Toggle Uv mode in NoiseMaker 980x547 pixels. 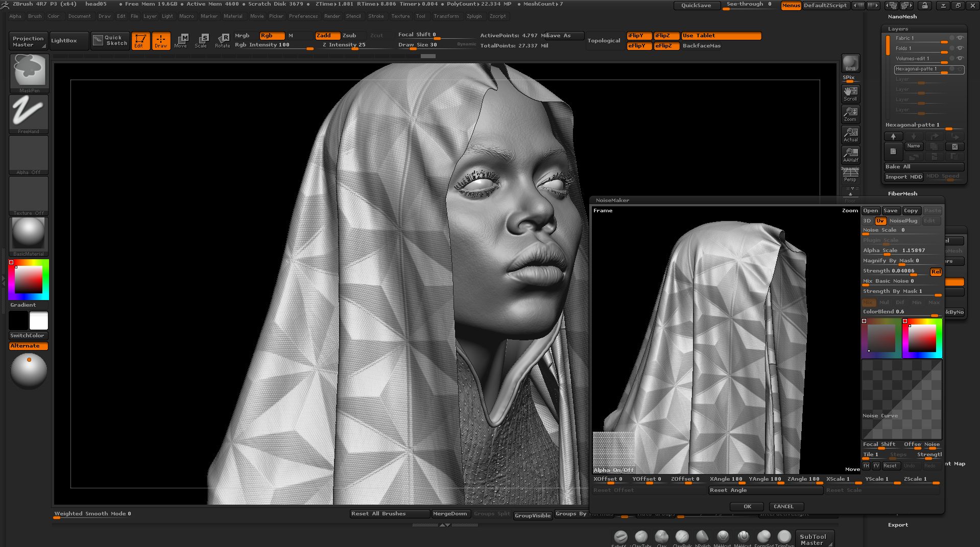click(x=880, y=221)
